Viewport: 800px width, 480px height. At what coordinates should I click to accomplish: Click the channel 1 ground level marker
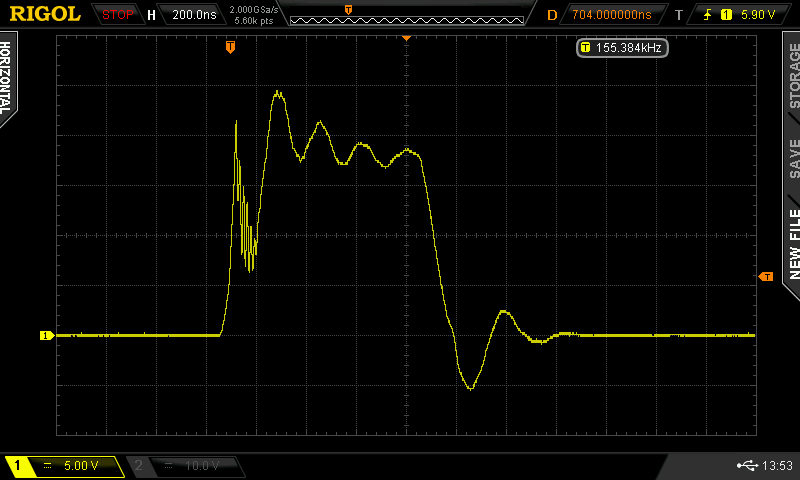(x=45, y=336)
